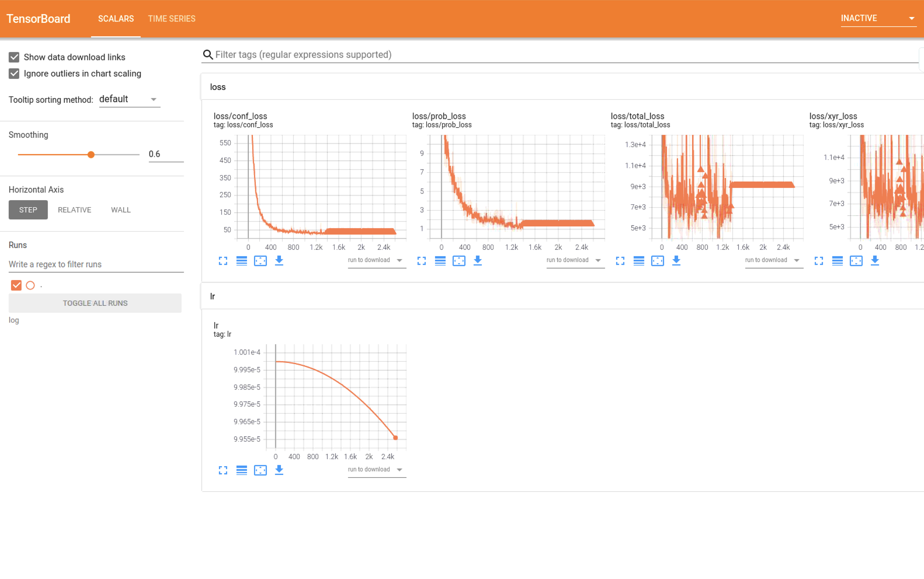
Task: Disable Ignore outliers in chart scaling
Action: coord(14,73)
